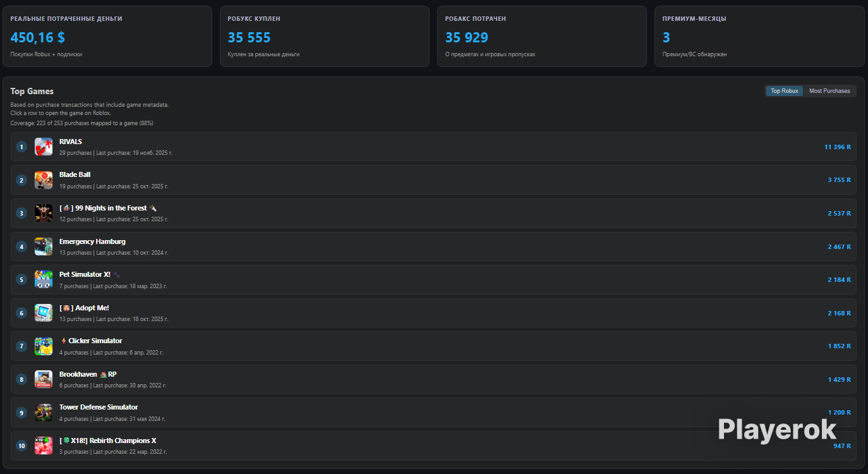Open the Adopt Me! game icon

[44, 313]
